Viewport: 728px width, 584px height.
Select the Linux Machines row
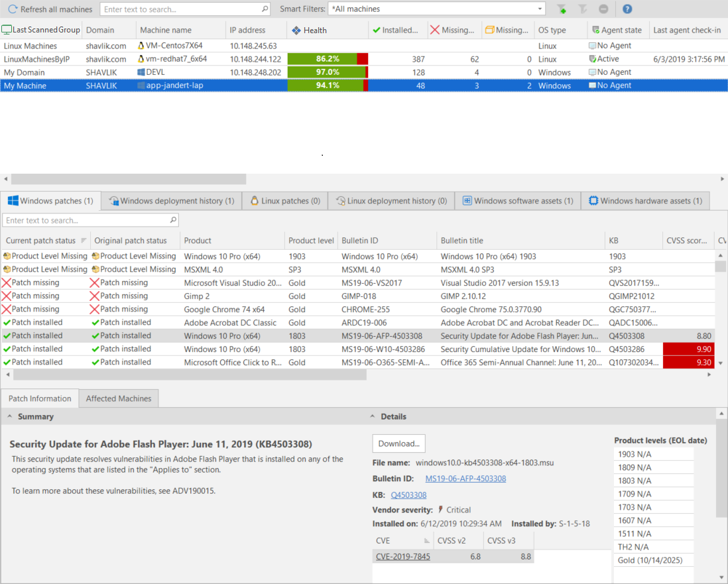point(364,46)
